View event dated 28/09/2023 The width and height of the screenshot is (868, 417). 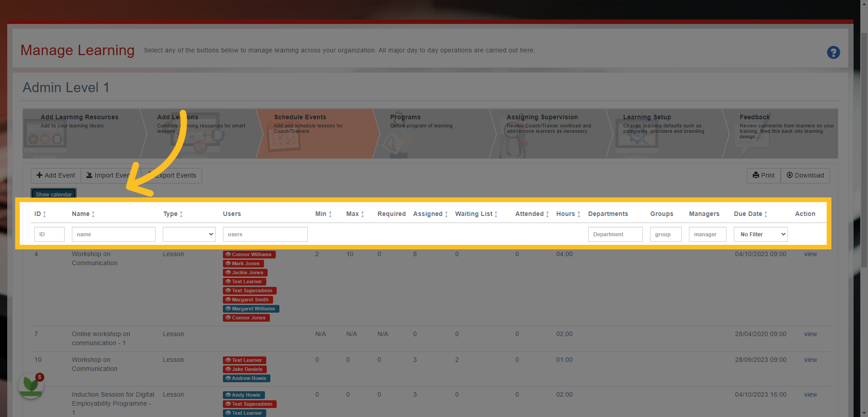coord(811,360)
